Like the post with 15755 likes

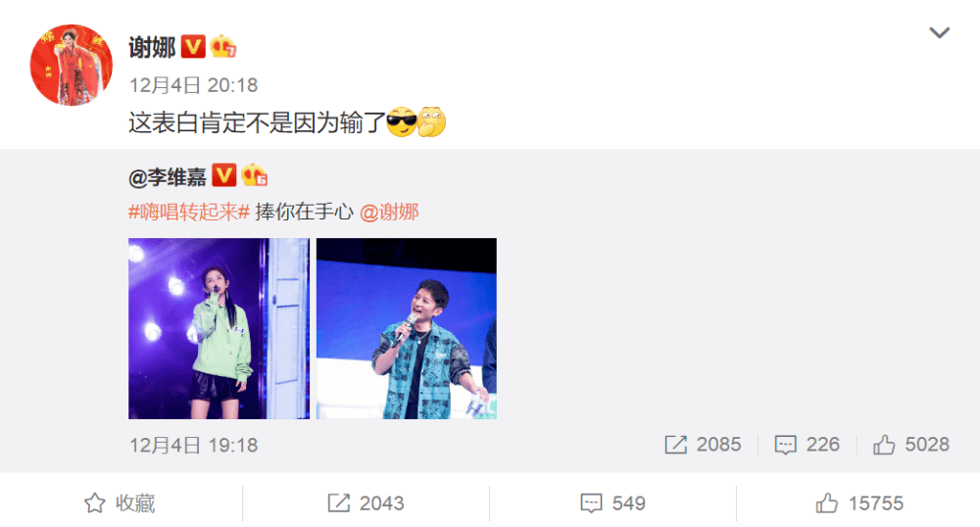pyautogui.click(x=859, y=503)
